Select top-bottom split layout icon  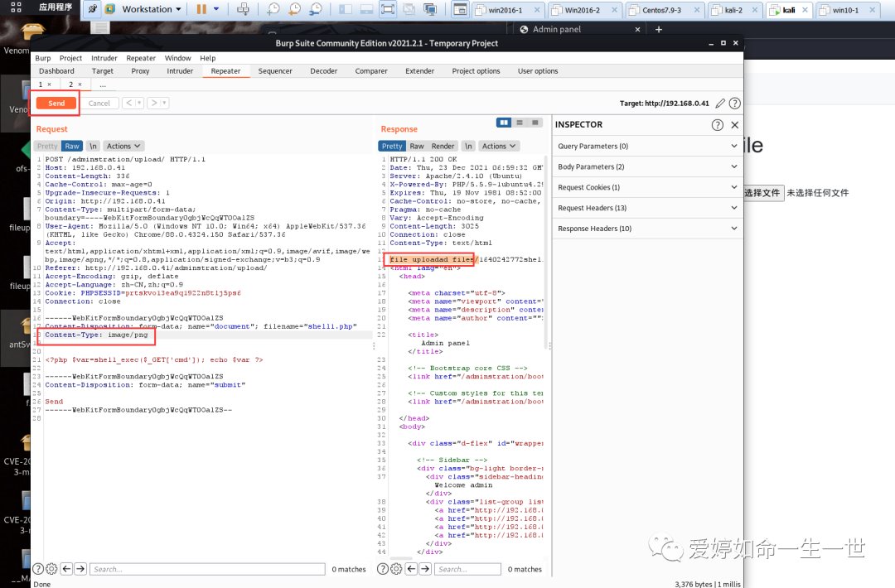tap(520, 123)
